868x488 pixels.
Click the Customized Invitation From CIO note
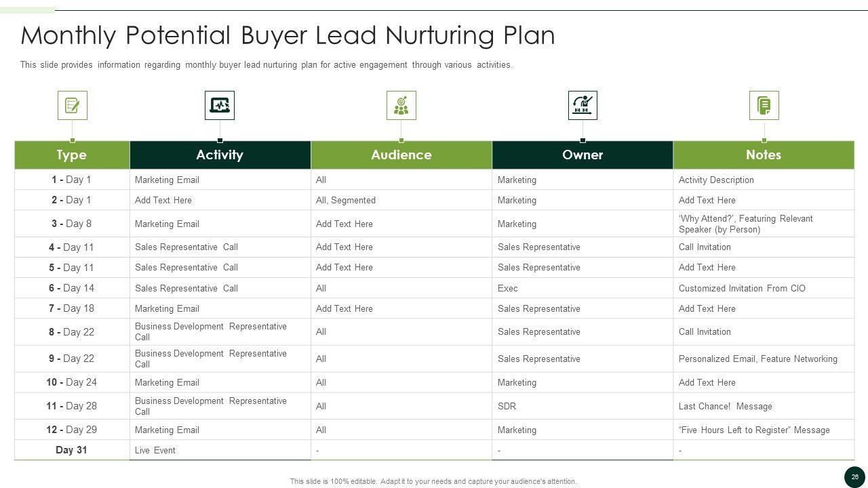(742, 289)
